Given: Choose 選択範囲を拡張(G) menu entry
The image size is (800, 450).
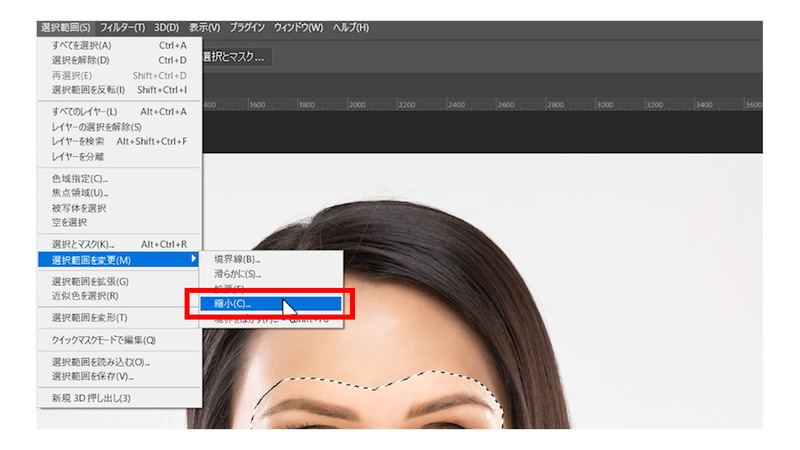Looking at the screenshot, I should [119, 282].
